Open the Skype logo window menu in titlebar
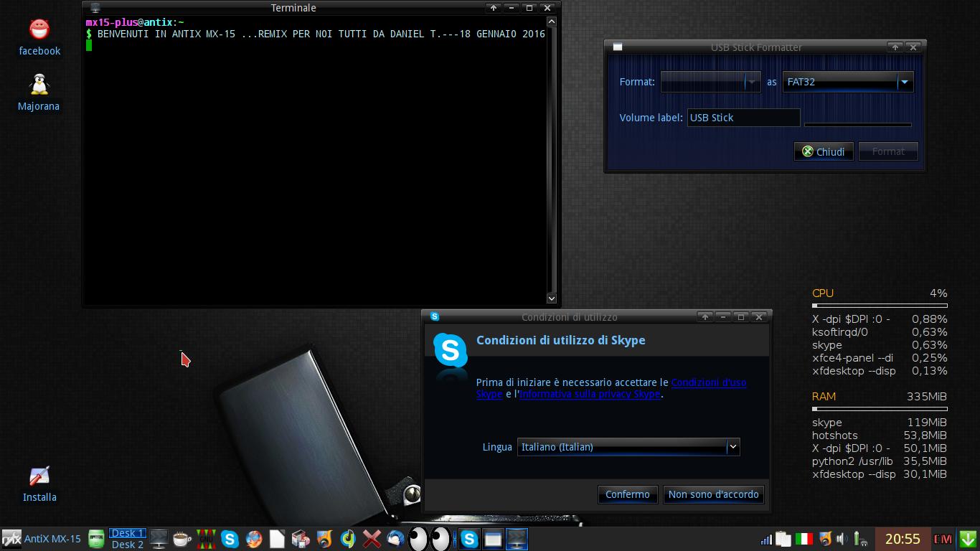The height and width of the screenshot is (551, 980). point(435,316)
